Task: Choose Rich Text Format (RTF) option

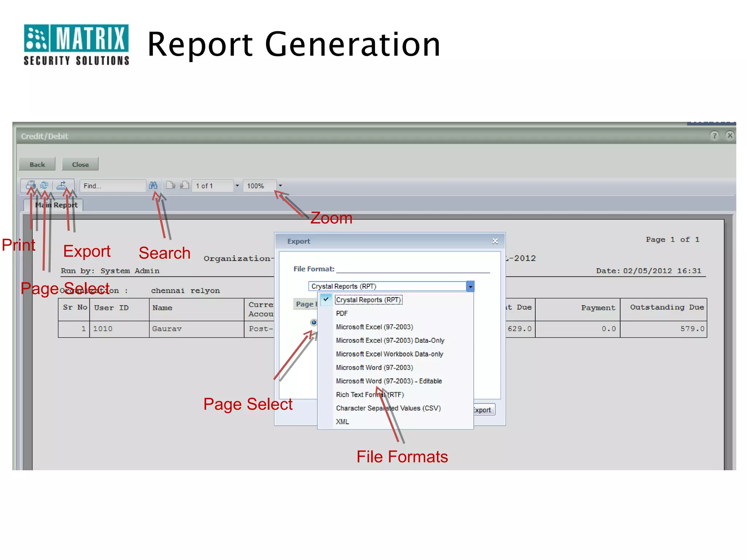Action: [396, 394]
